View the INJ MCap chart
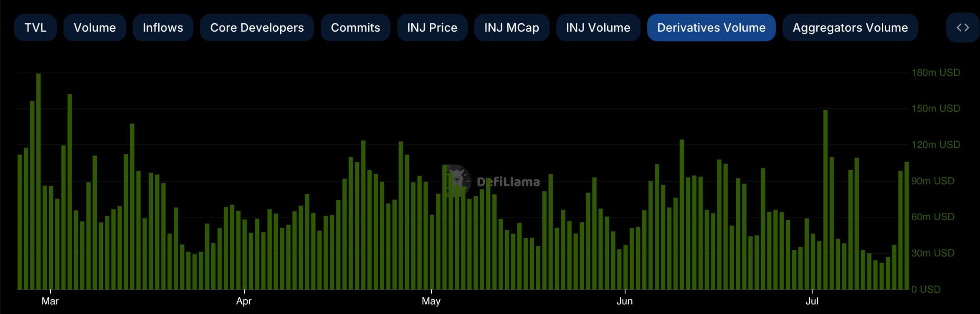This screenshot has width=980, height=314. [512, 28]
